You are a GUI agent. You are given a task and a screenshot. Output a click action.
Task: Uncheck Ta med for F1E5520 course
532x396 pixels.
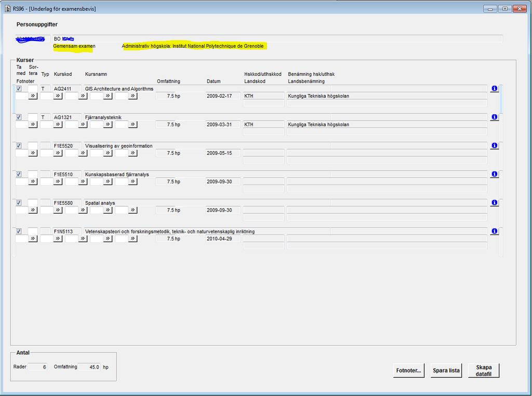19,146
